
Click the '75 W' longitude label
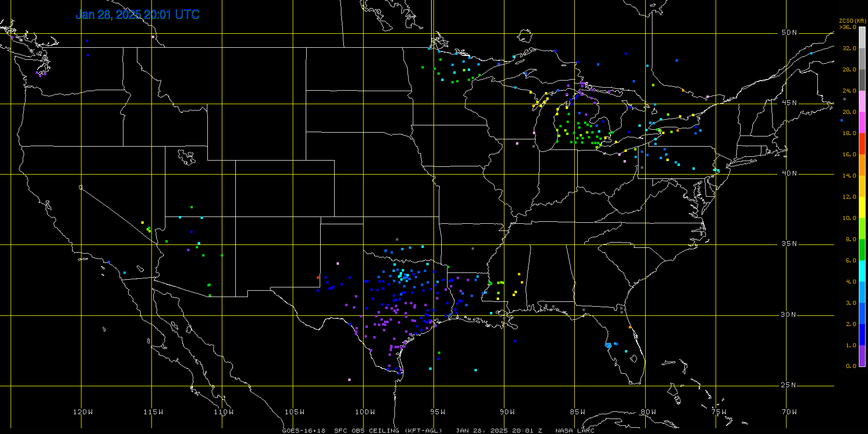(x=719, y=412)
